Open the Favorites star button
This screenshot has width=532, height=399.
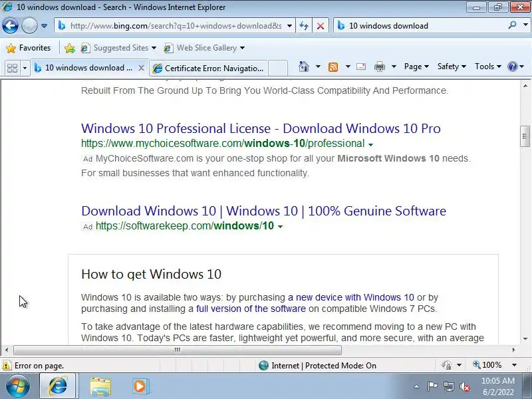coord(29,48)
